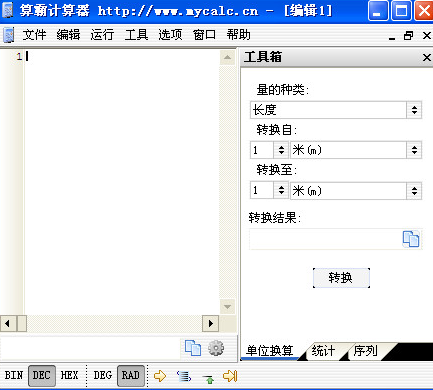433x390 pixels.
Task: Click the 转换 convert button
Action: tap(341, 278)
